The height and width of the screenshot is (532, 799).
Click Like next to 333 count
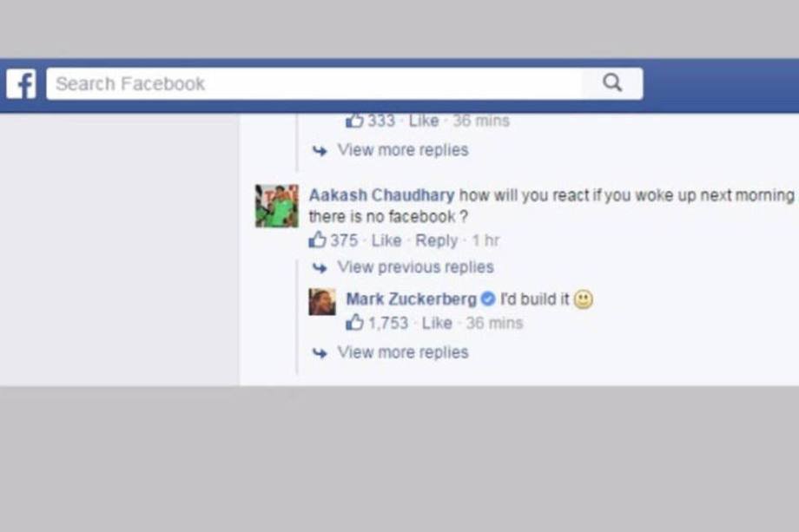424,121
